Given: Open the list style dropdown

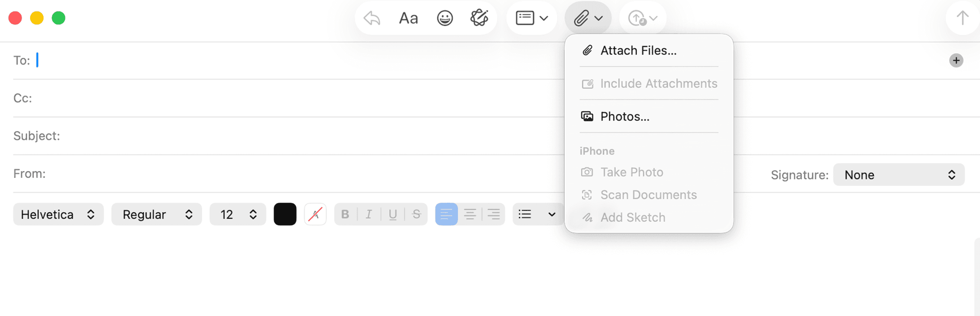Looking at the screenshot, I should [x=538, y=214].
